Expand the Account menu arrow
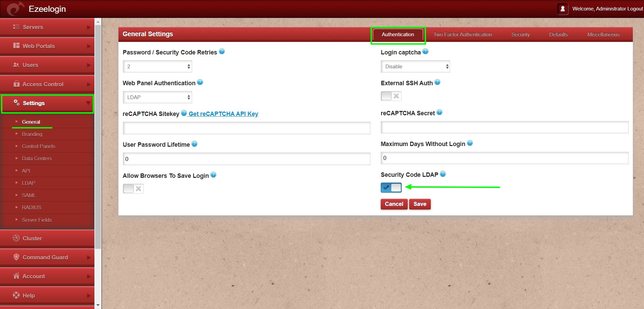Image resolution: width=644 pixels, height=309 pixels. click(89, 276)
